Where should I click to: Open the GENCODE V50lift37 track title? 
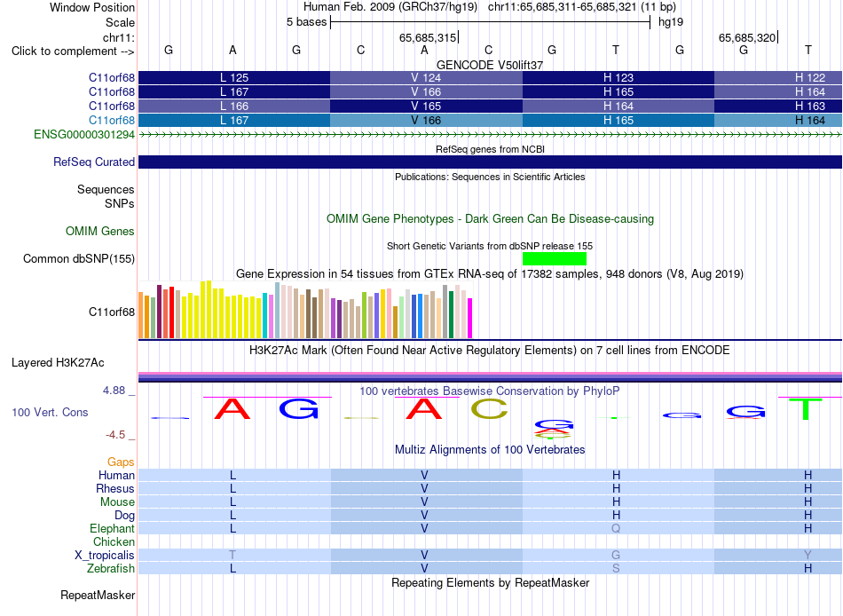click(490, 65)
